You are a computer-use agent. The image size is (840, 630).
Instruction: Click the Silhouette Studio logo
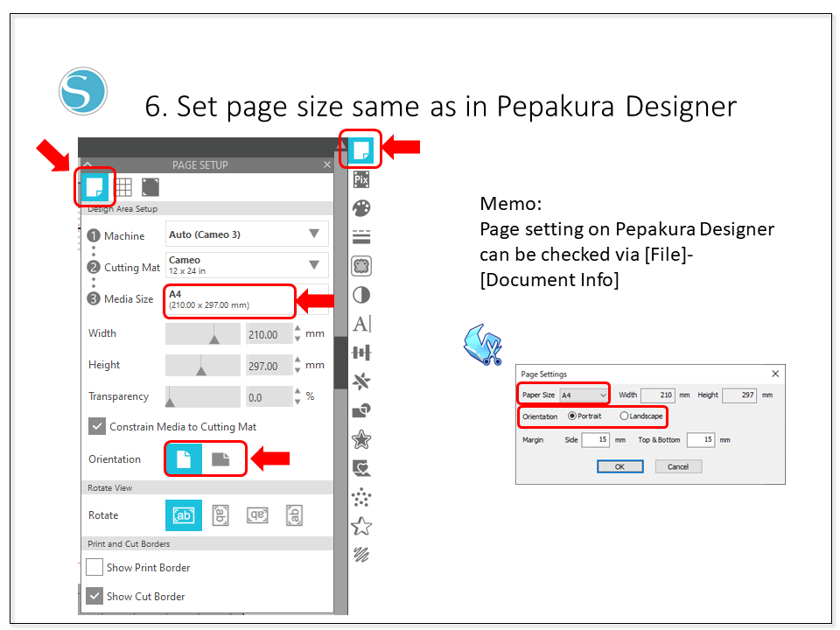coord(83,91)
